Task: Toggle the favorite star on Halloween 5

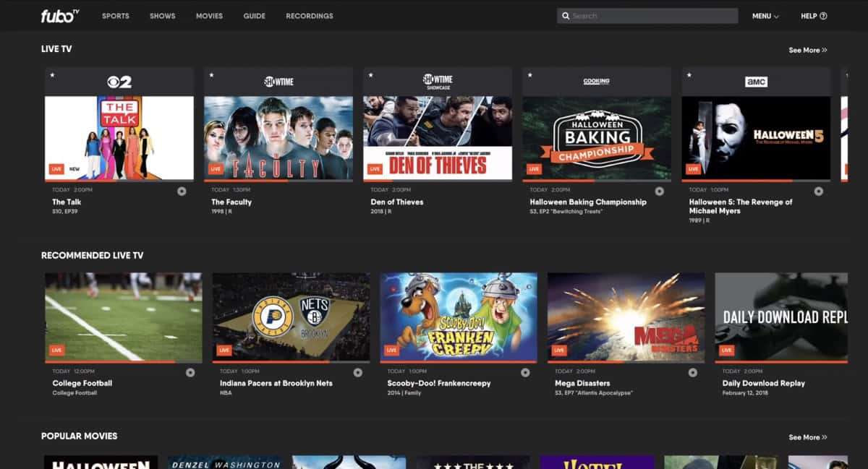Action: pos(690,74)
